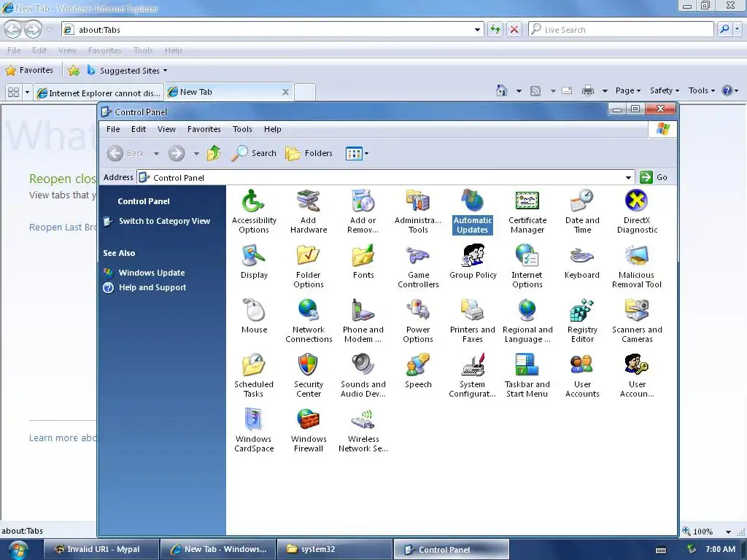Screen dimensions: 747x560
Task: Click the Live Search input field
Action: 622,29
